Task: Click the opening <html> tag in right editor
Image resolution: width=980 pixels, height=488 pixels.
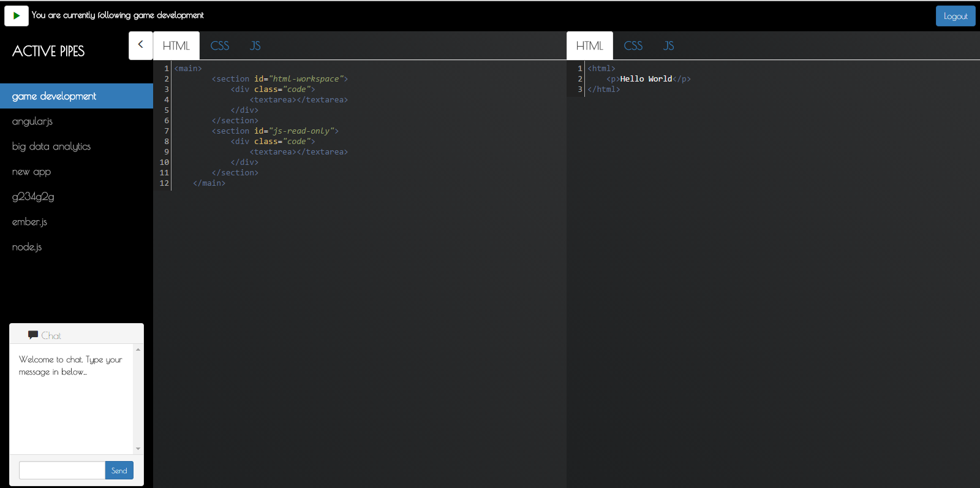Action: coord(601,69)
